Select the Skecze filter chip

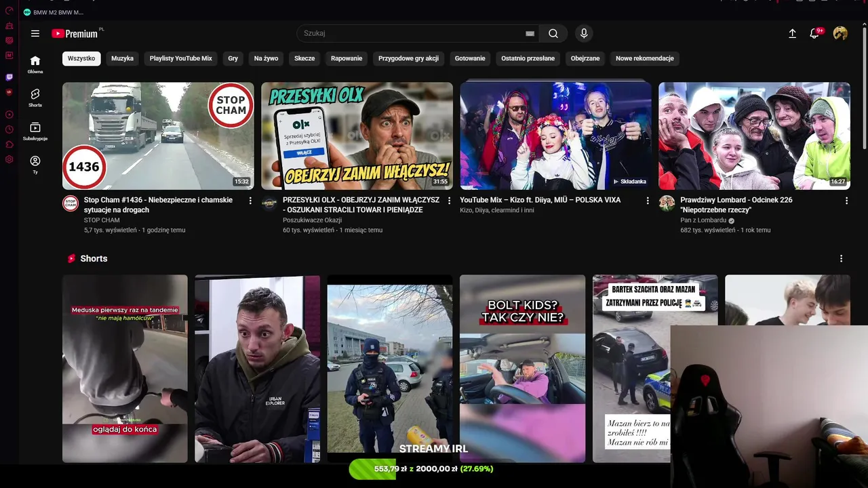pyautogui.click(x=304, y=58)
